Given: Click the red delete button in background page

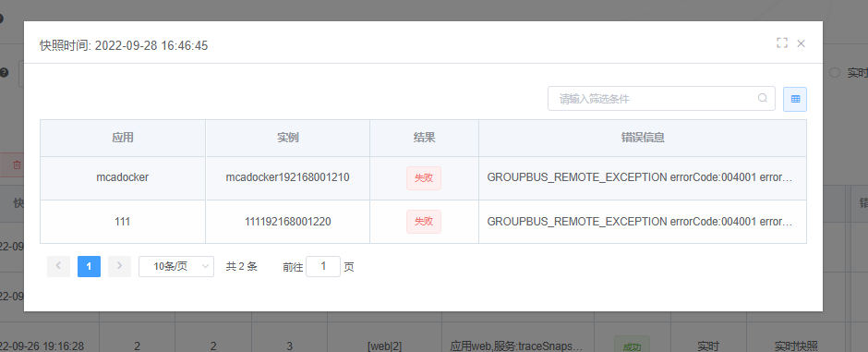Looking at the screenshot, I should [x=12, y=165].
